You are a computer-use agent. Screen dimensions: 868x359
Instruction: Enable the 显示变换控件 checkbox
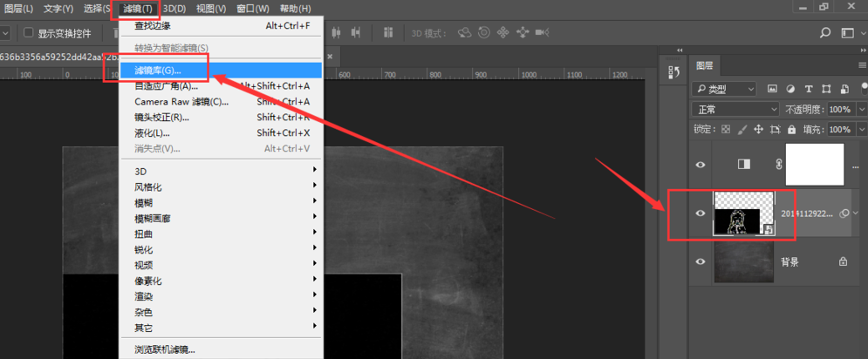click(x=28, y=33)
